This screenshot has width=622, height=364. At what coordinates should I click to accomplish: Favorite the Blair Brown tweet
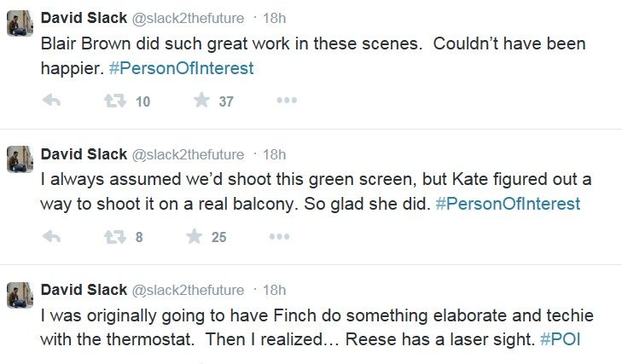click(x=202, y=101)
